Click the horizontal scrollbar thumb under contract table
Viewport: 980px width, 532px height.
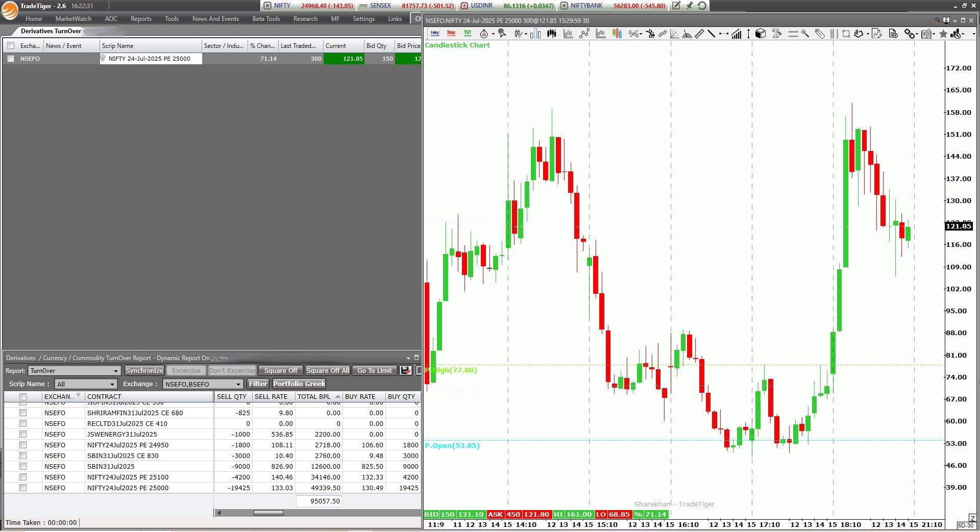click(x=268, y=513)
